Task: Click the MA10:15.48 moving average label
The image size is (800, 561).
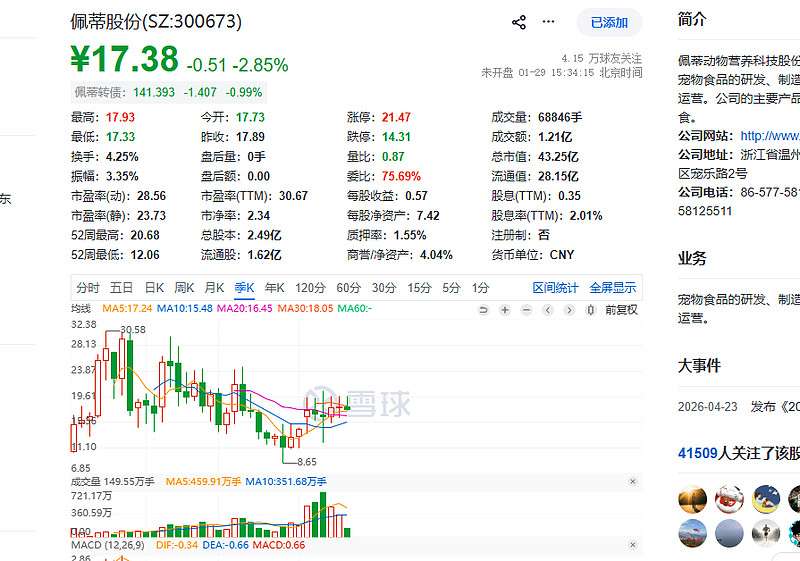Action: (184, 309)
